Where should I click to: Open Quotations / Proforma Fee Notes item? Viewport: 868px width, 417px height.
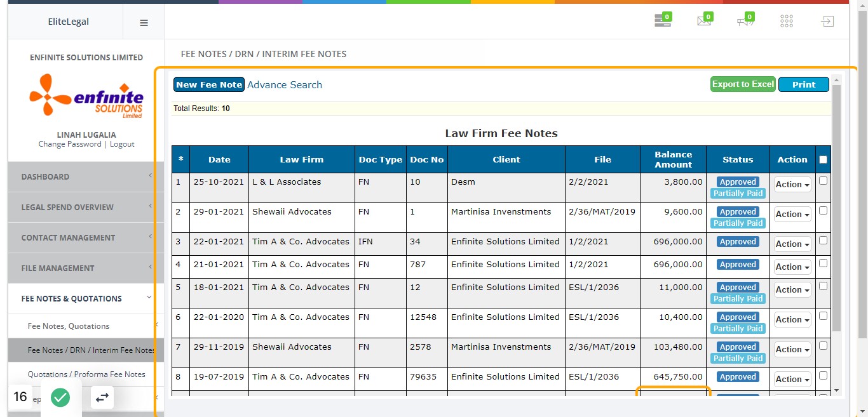click(x=86, y=374)
